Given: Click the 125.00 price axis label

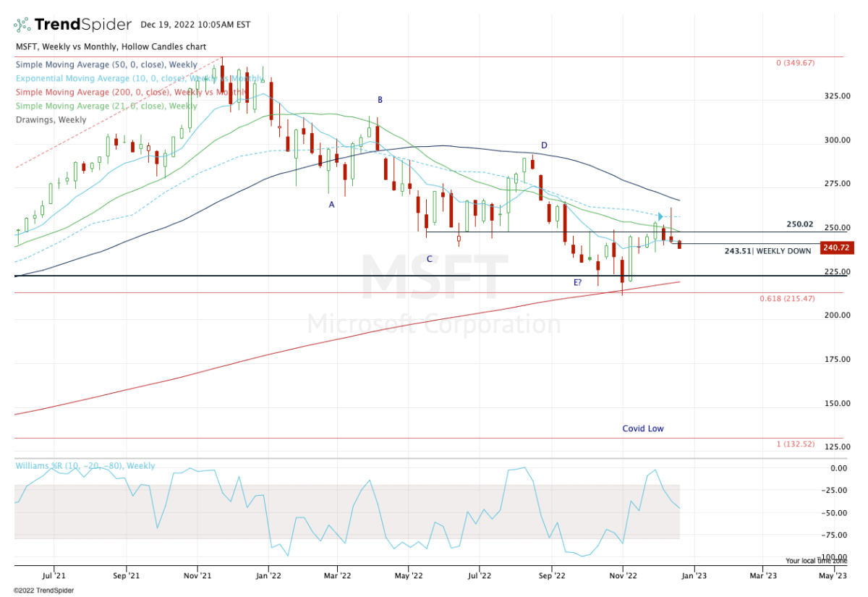Looking at the screenshot, I should [838, 447].
